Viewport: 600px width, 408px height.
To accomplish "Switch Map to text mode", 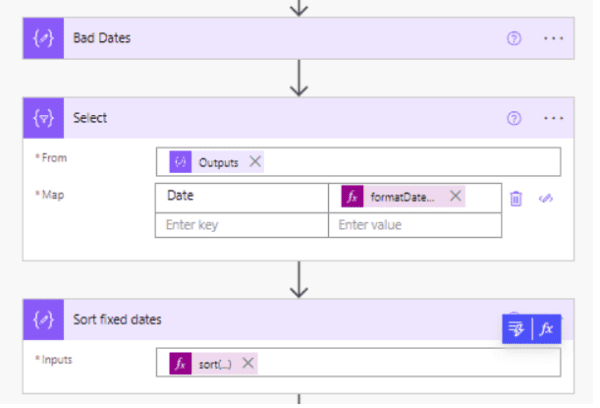I will pos(546,198).
